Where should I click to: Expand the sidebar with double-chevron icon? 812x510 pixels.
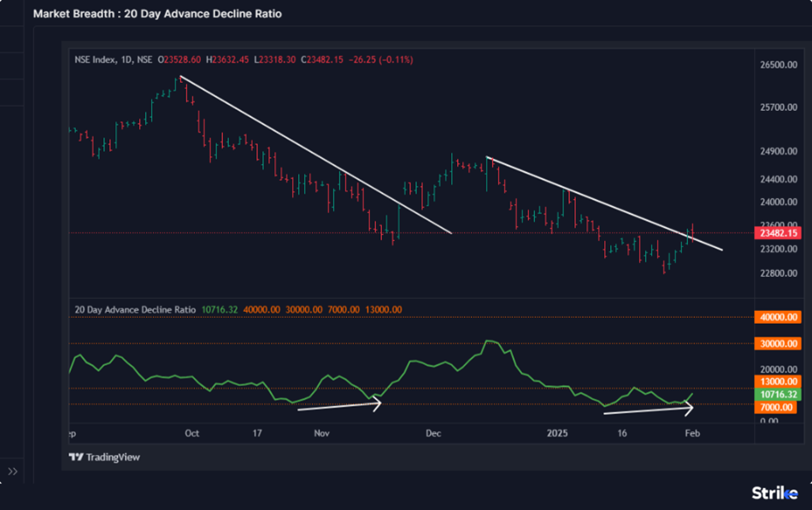13,471
